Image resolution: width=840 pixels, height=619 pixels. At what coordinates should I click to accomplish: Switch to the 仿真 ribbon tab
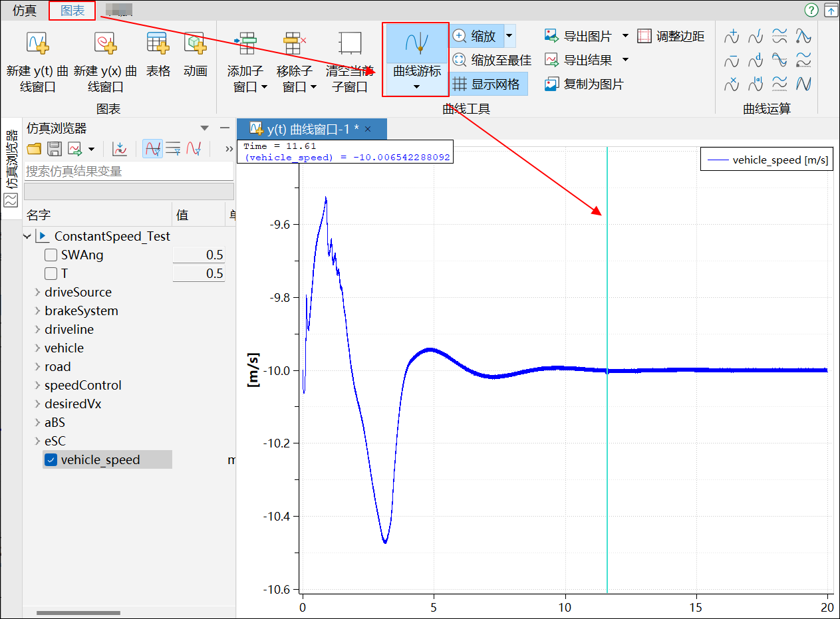(x=25, y=11)
